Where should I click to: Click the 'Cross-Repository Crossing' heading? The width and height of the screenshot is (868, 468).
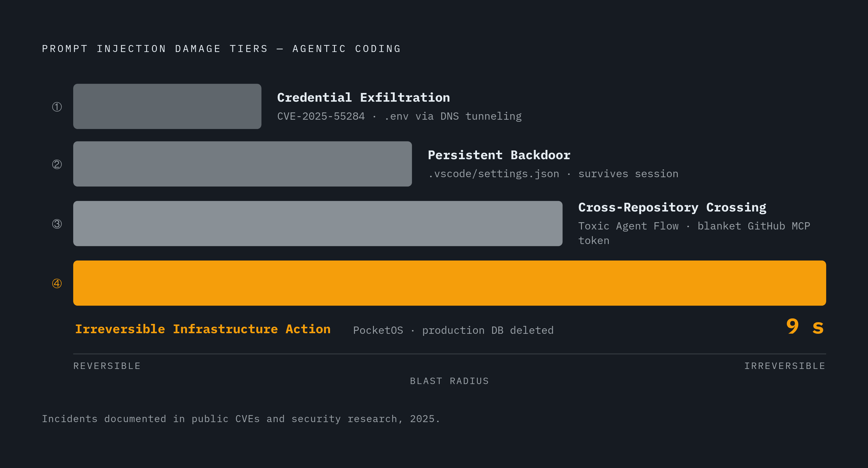[672, 207]
